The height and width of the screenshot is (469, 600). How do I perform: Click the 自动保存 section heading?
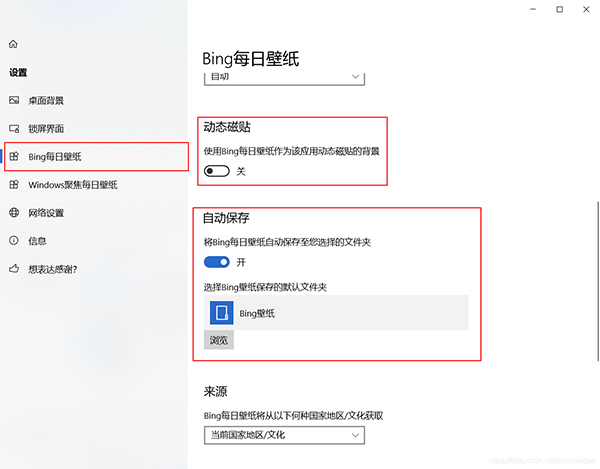pos(226,218)
